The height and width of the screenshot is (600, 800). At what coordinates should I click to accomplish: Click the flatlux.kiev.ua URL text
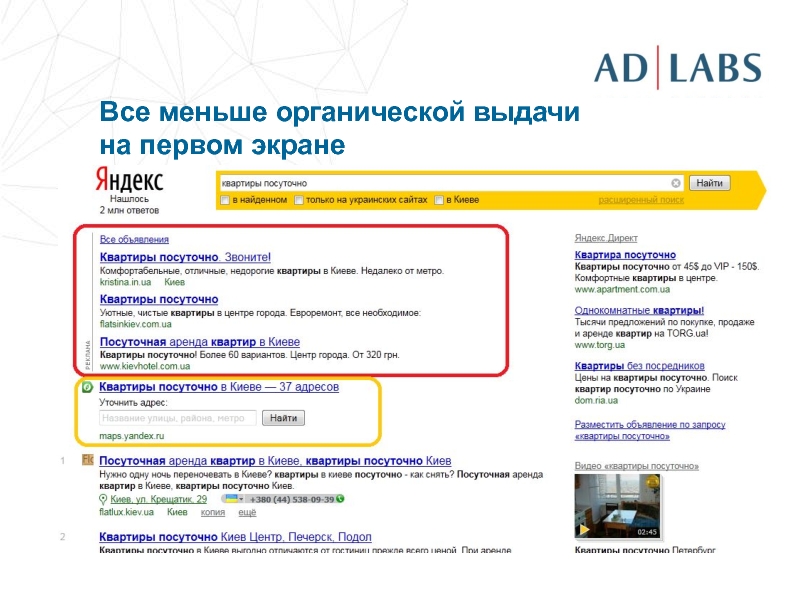click(x=127, y=512)
